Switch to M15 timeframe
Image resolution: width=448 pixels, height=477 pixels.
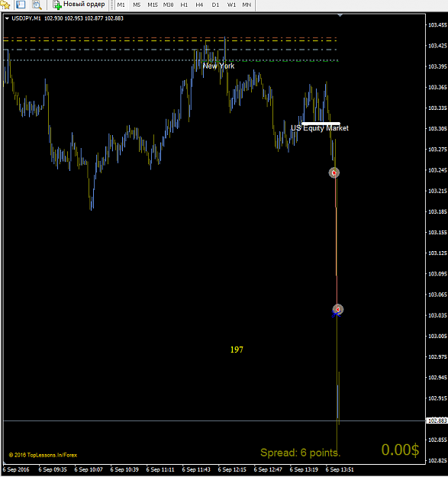[x=153, y=5]
